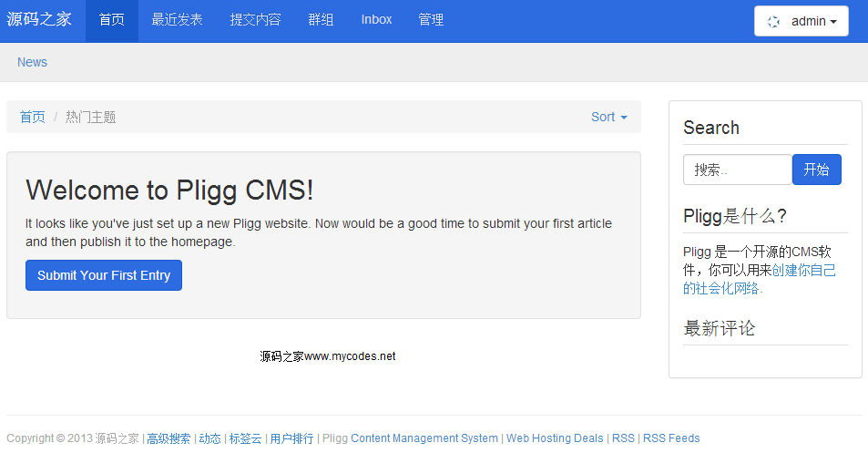The height and width of the screenshot is (453, 868).
Task: Click the 源码之家www.mycodes.net text
Action: pos(328,356)
